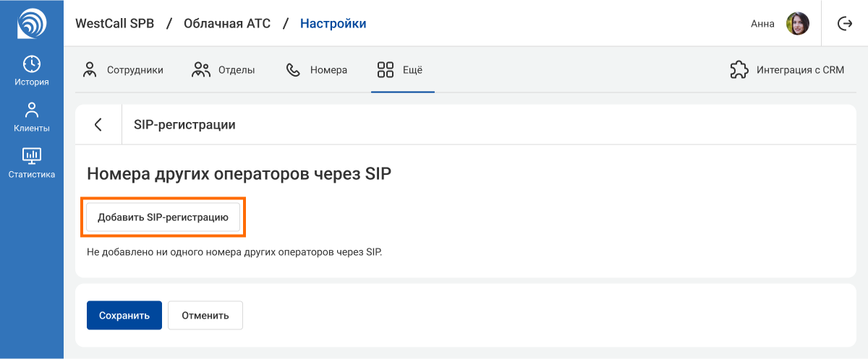Click the logout icon at top right

tap(844, 24)
